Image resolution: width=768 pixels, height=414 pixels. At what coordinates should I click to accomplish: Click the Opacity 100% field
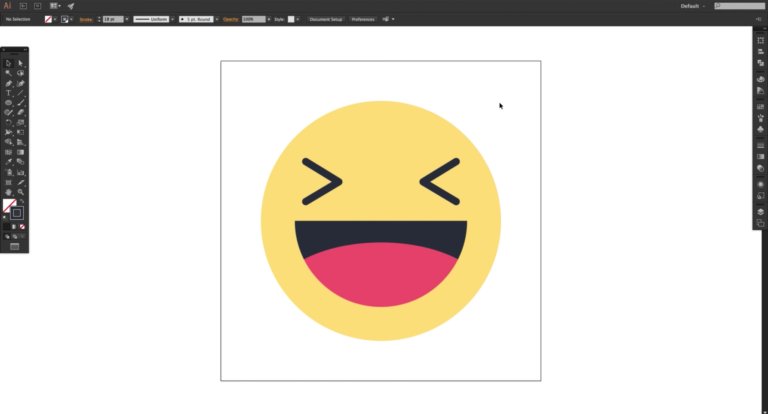click(253, 20)
